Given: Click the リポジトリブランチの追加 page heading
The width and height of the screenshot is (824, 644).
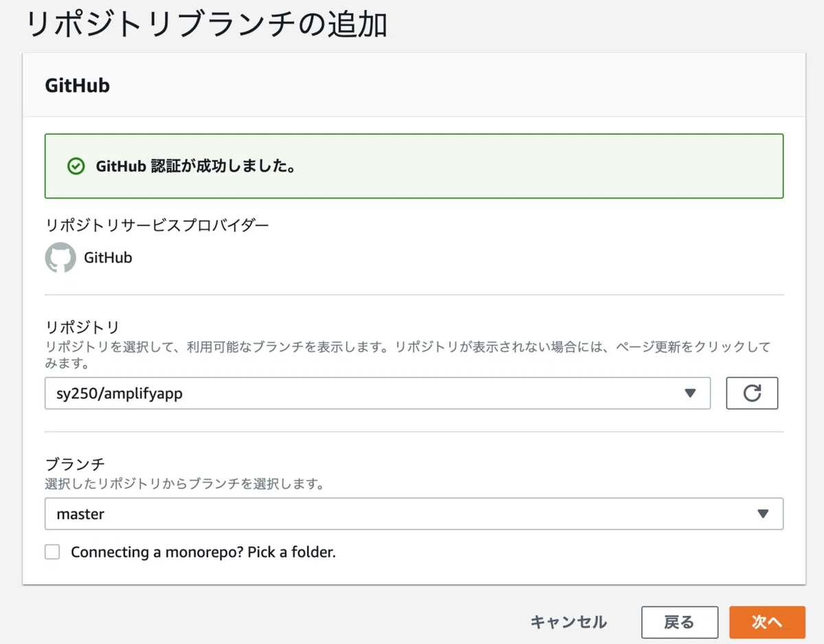Looking at the screenshot, I should pyautogui.click(x=207, y=25).
